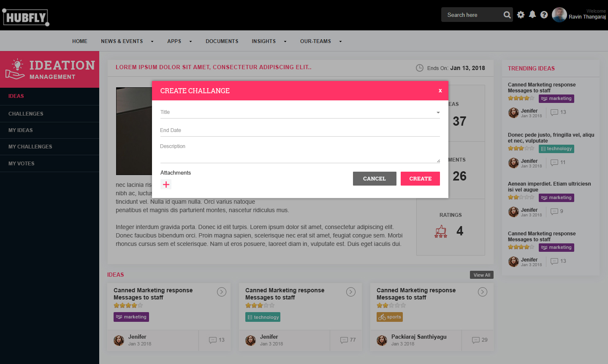Expand the Apps menu arrow
The image size is (608, 364).
click(x=190, y=41)
